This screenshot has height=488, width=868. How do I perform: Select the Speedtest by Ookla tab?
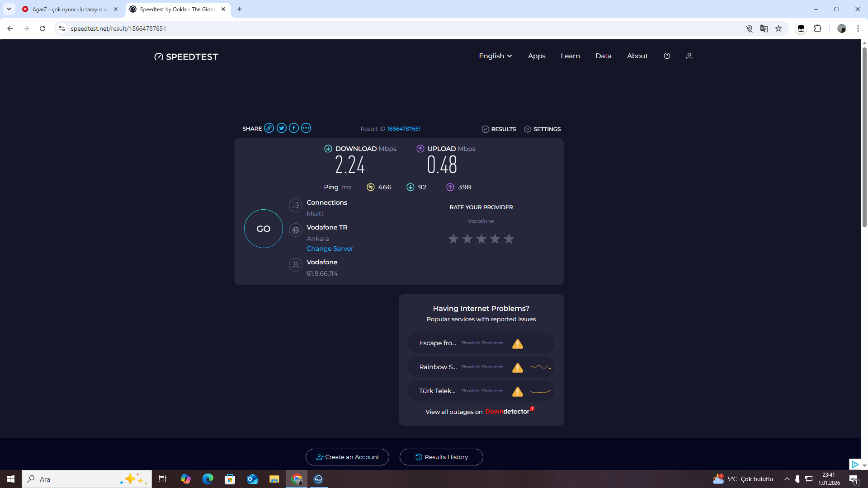point(178,9)
